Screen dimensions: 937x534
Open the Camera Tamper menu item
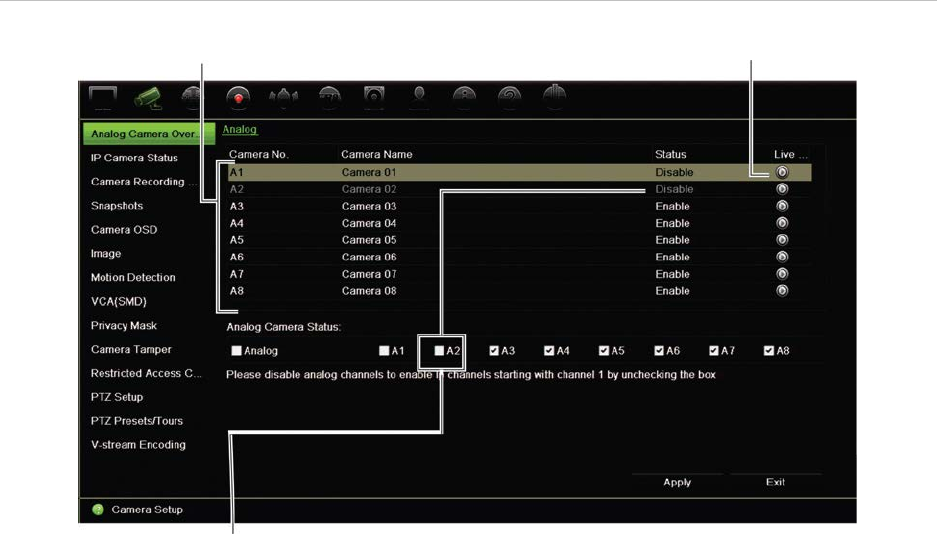131,349
